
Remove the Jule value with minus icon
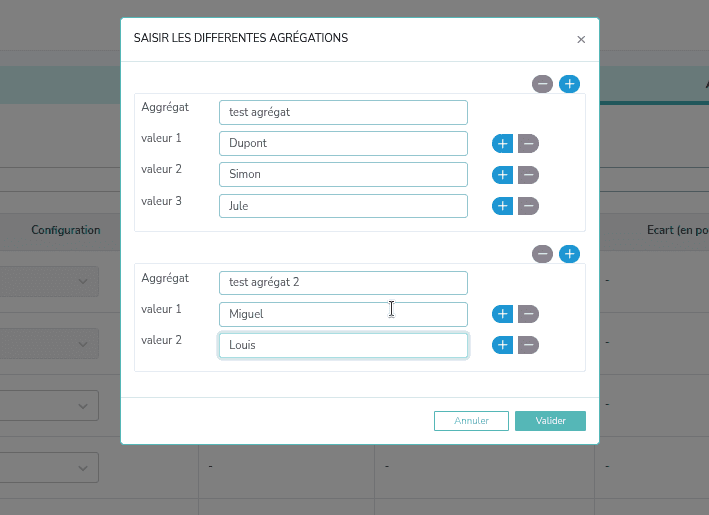pos(528,206)
